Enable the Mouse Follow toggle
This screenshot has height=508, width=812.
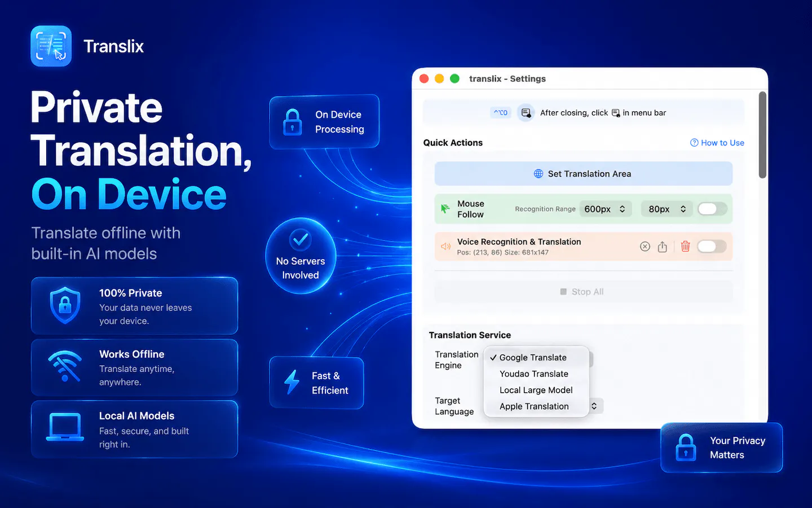(712, 209)
